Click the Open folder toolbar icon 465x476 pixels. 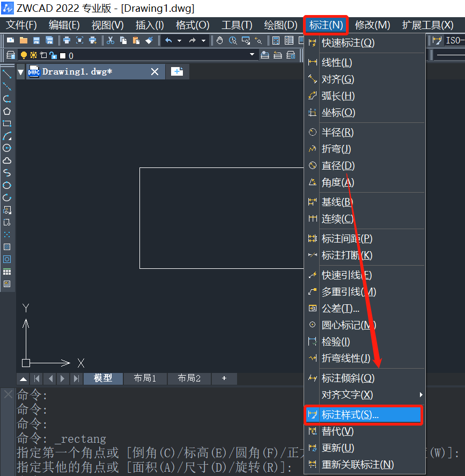point(24,40)
